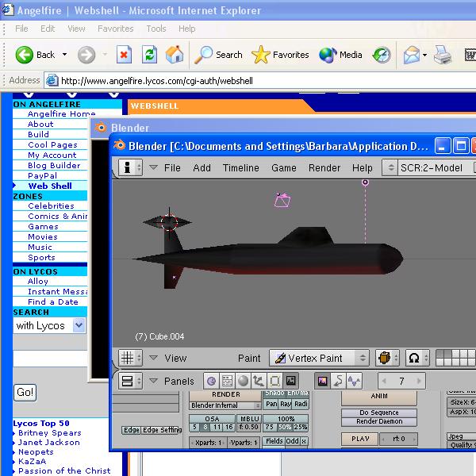
Task: Open IE History icon
Action: pyautogui.click(x=382, y=55)
